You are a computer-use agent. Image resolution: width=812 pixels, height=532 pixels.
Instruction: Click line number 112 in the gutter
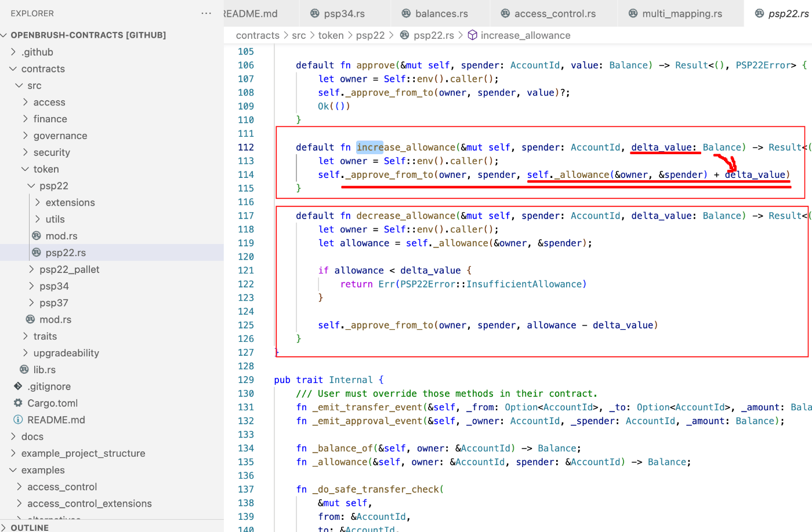pos(246,148)
